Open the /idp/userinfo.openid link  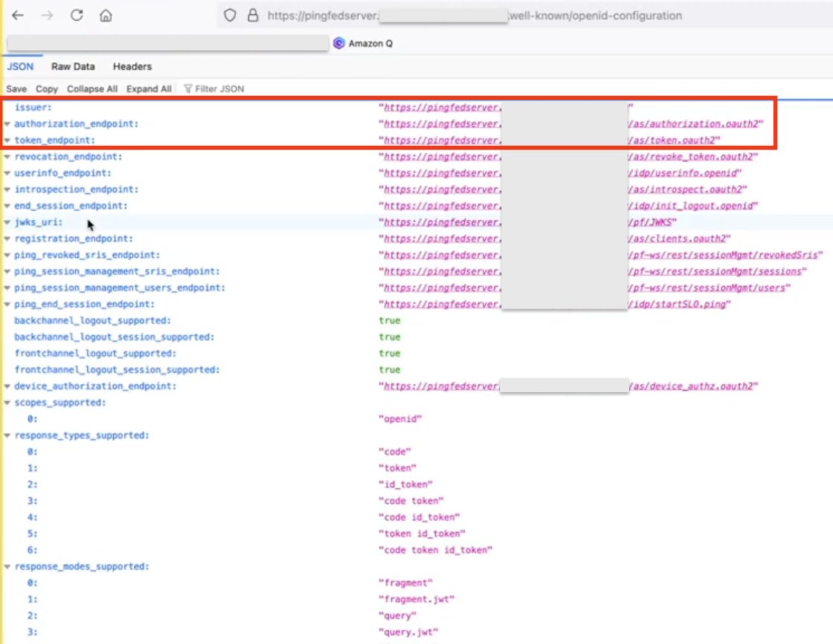tap(683, 173)
